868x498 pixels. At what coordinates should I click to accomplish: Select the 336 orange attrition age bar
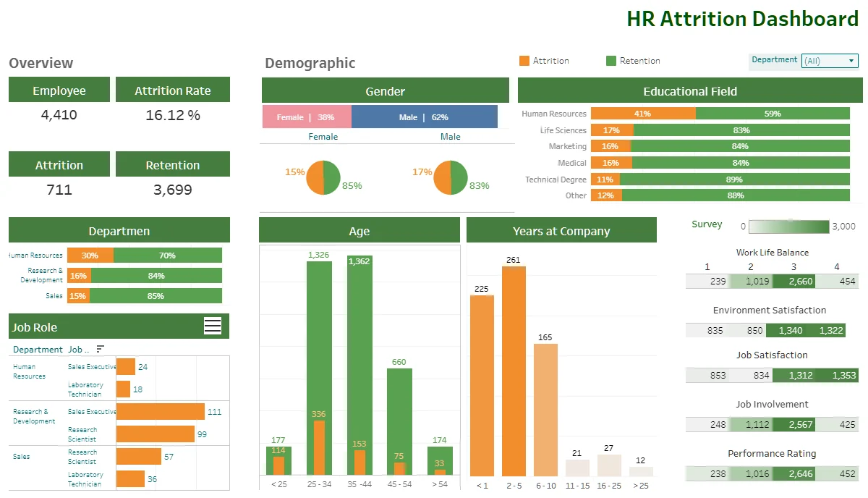319,447
